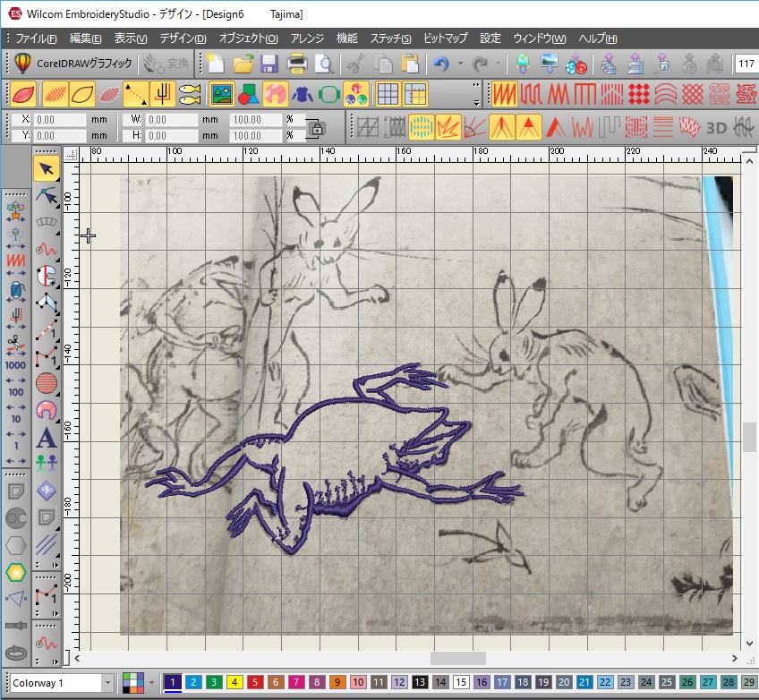Open the デザイン (Design) menu
This screenshot has width=759, height=700.
(x=183, y=38)
